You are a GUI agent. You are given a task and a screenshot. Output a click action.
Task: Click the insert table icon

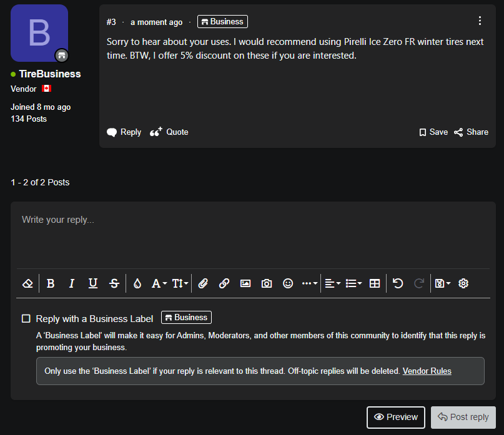click(x=375, y=283)
